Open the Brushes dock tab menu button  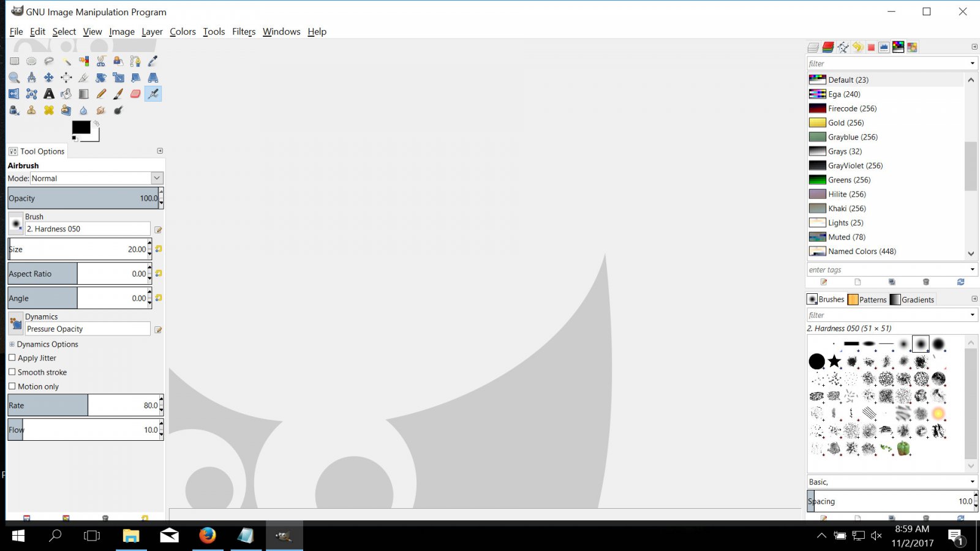point(974,299)
